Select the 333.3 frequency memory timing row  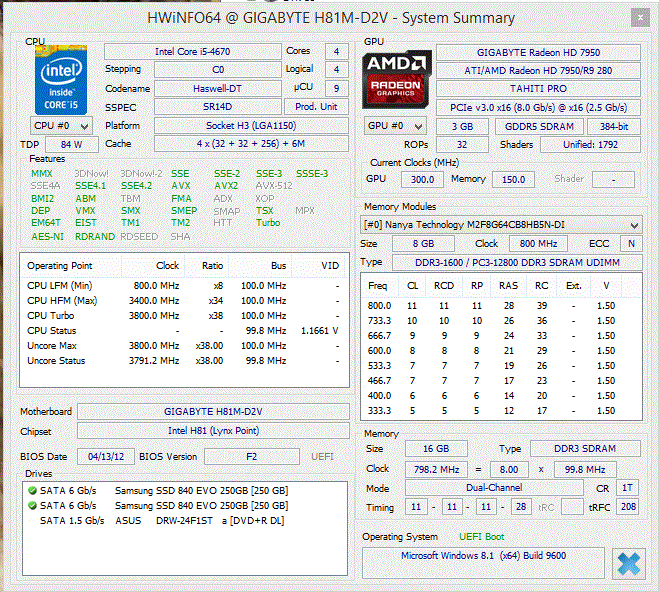click(500, 410)
